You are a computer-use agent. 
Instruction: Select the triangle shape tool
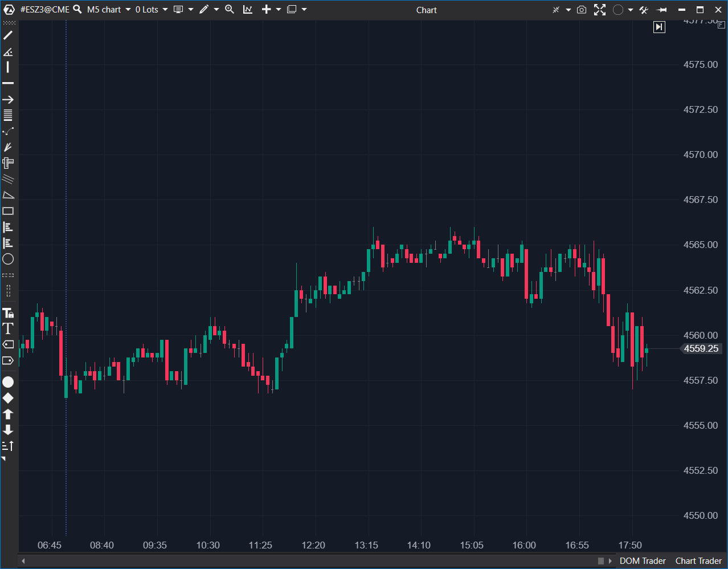pyautogui.click(x=8, y=195)
